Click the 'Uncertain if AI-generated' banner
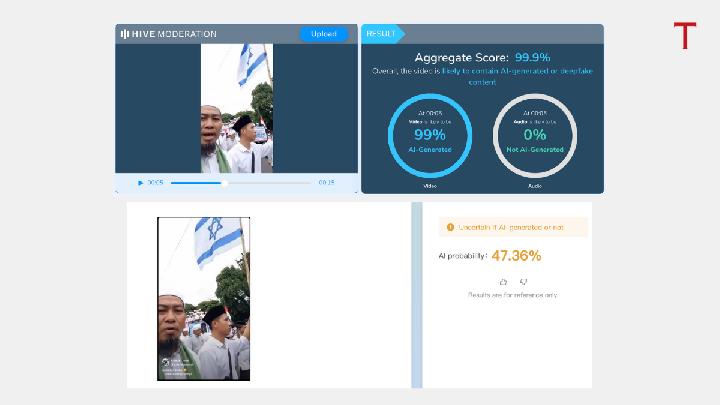The height and width of the screenshot is (405, 720). [x=512, y=228]
